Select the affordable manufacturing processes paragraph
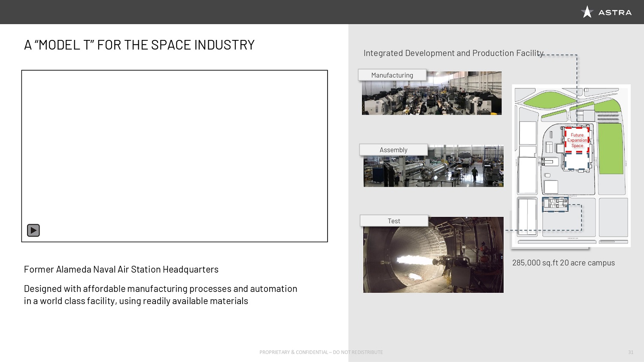Viewport: 644px width, 362px height. [x=160, y=295]
